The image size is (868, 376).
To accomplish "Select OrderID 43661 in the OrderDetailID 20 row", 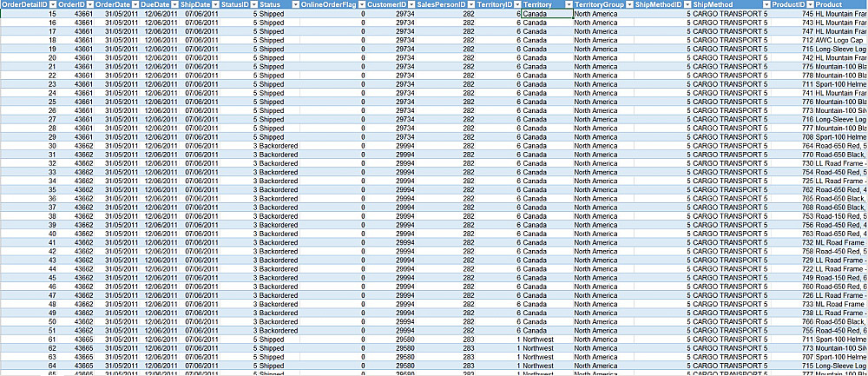I will 76,57.
